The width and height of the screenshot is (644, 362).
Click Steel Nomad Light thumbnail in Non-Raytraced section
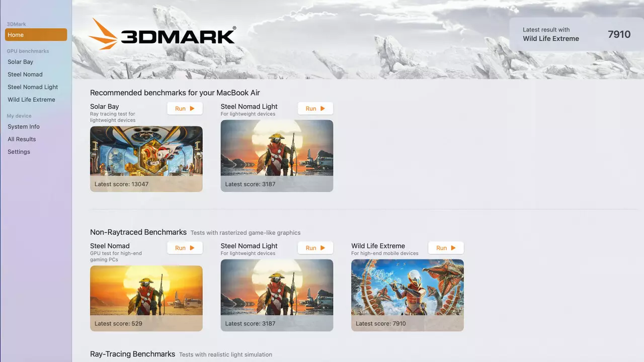coord(277,295)
